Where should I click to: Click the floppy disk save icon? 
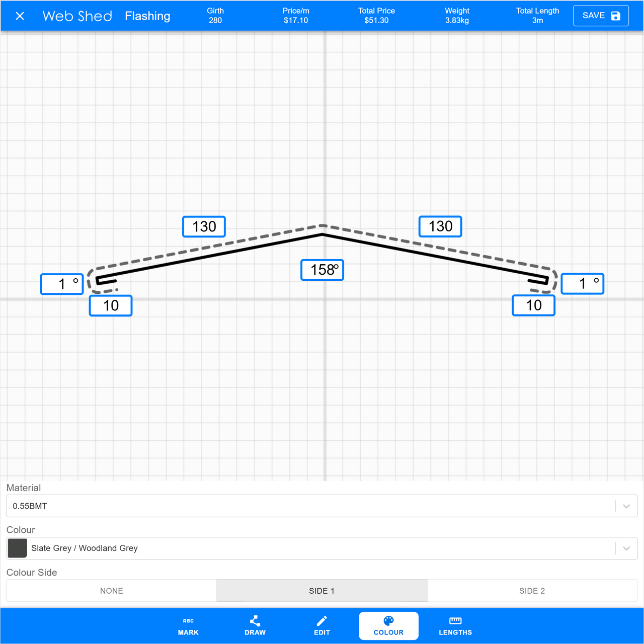[615, 16]
